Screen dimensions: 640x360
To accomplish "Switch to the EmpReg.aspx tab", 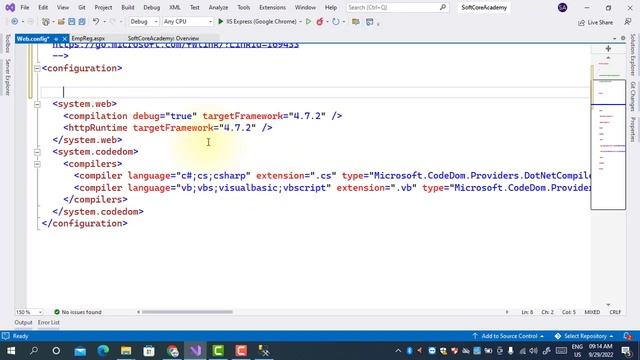I will coord(88,38).
